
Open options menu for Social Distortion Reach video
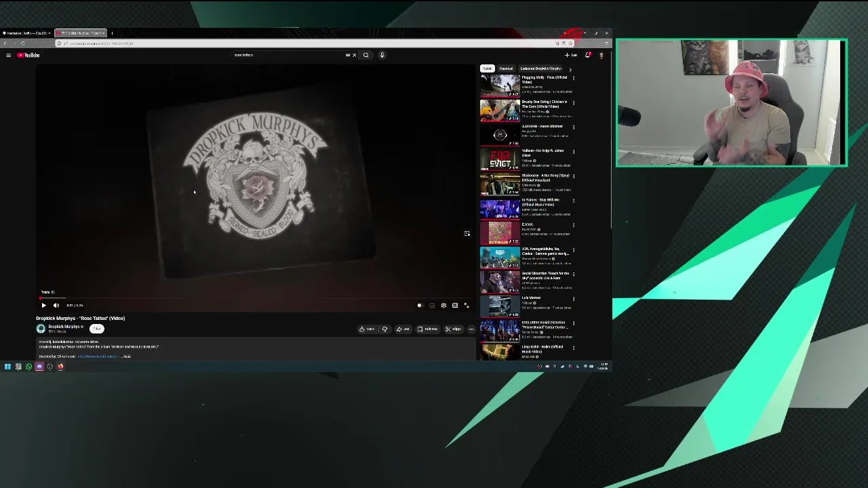click(x=574, y=274)
